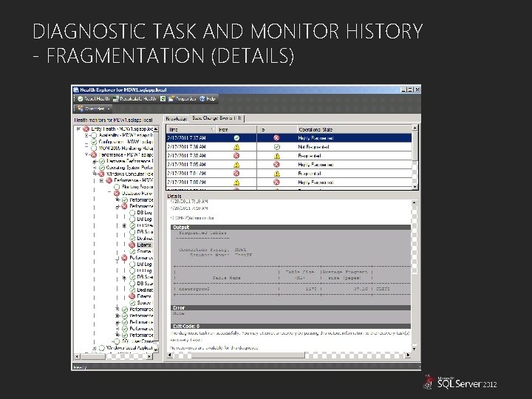Select the State Change Events tab
Viewport: 532px width, 399px height.
point(217,118)
